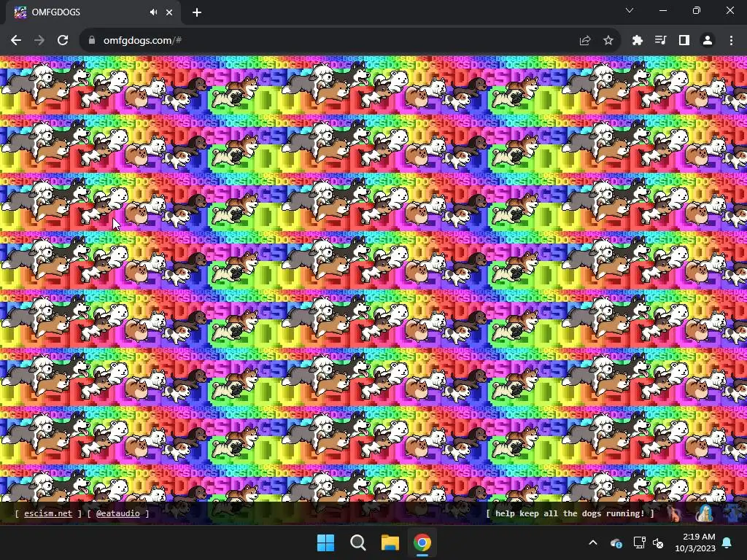
Task: Click the Chrome taskbar icon
Action: click(x=422, y=542)
